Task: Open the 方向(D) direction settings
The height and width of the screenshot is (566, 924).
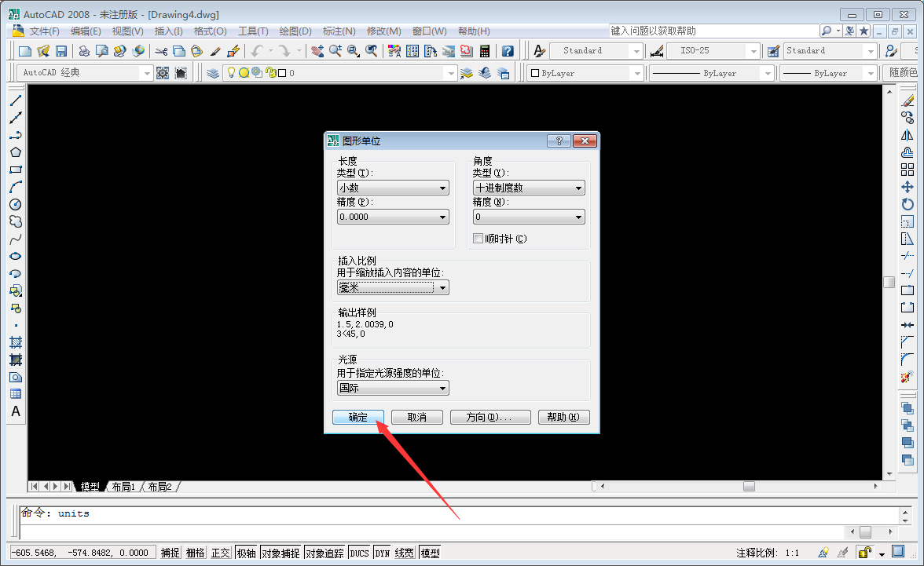Action: click(x=490, y=417)
